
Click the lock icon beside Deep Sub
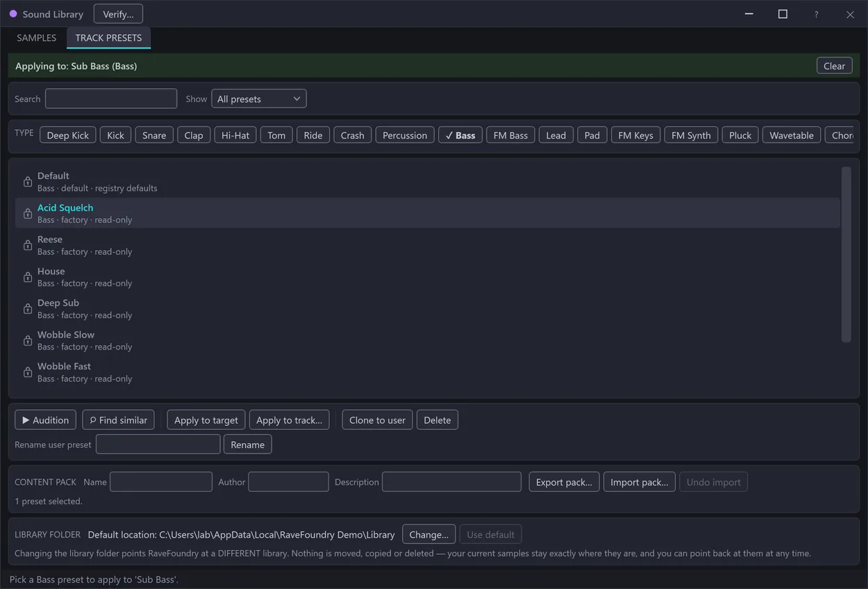28,308
